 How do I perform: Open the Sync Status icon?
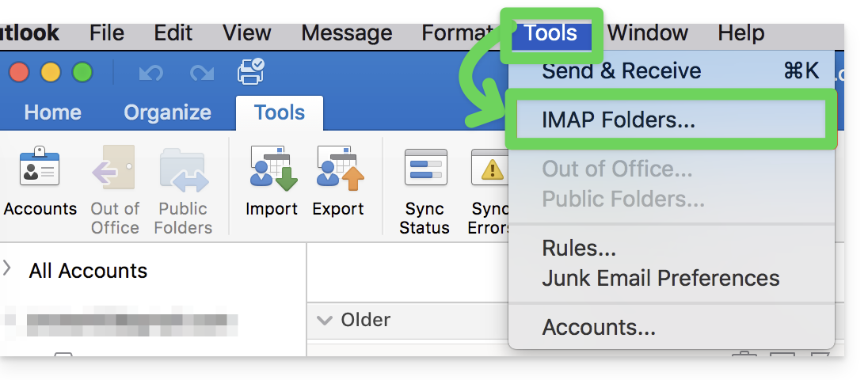[x=424, y=190]
